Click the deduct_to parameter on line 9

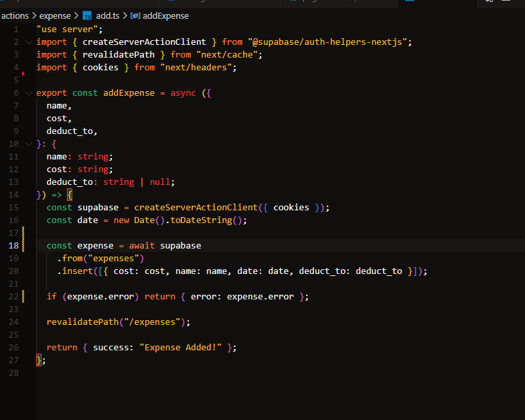pyautogui.click(x=70, y=131)
